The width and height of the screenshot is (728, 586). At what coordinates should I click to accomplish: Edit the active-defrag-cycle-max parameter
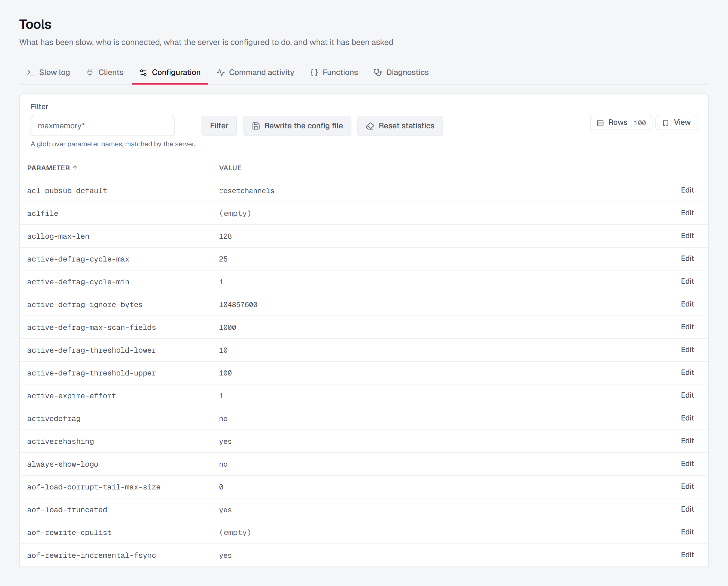tap(687, 259)
